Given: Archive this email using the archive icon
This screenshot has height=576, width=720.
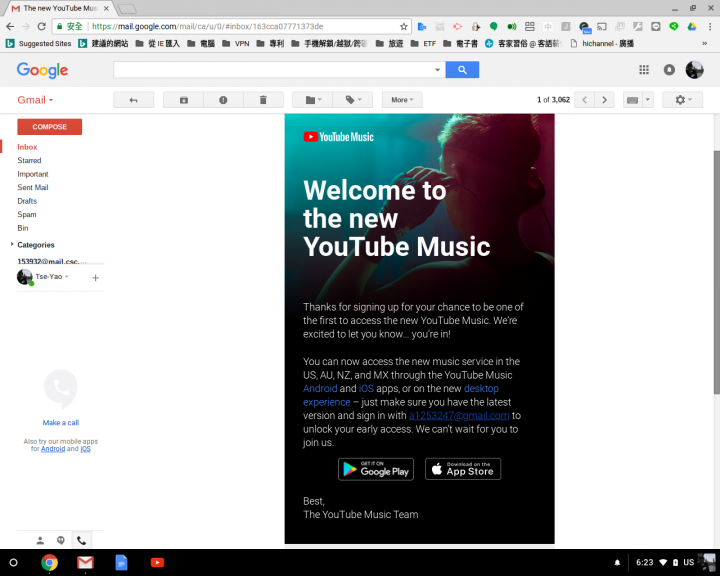Looking at the screenshot, I should click(184, 100).
